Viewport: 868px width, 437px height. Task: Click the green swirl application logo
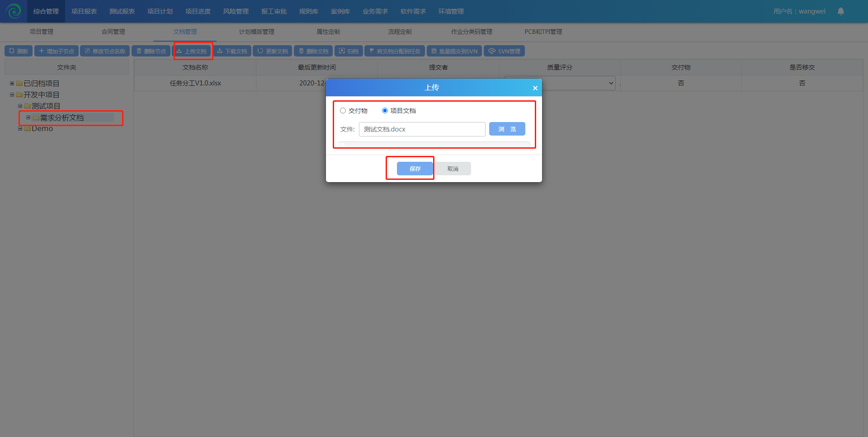click(x=14, y=11)
